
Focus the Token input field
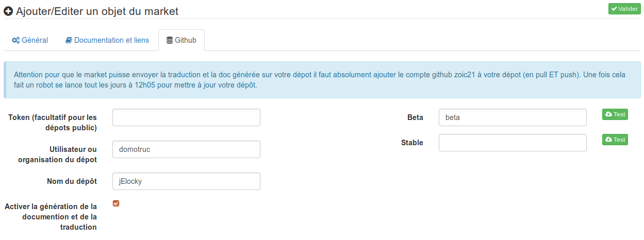tap(186, 117)
